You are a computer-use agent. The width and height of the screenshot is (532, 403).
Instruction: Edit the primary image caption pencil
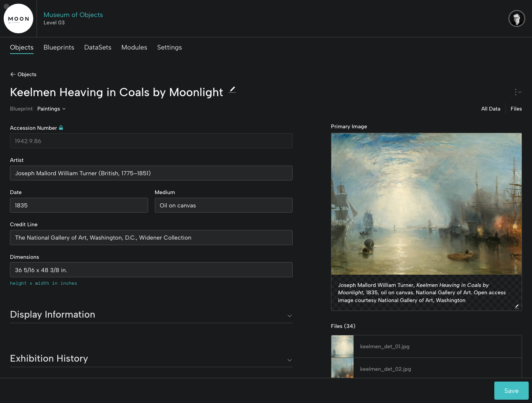point(517,306)
